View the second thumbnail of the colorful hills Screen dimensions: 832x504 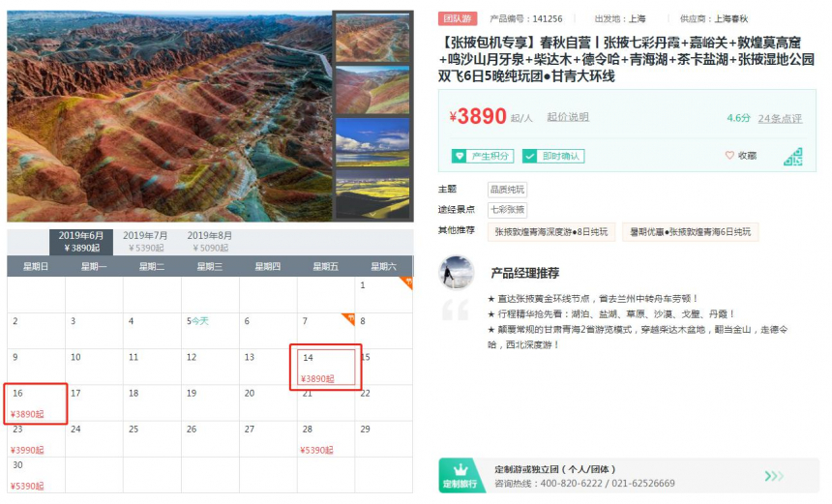coord(372,90)
